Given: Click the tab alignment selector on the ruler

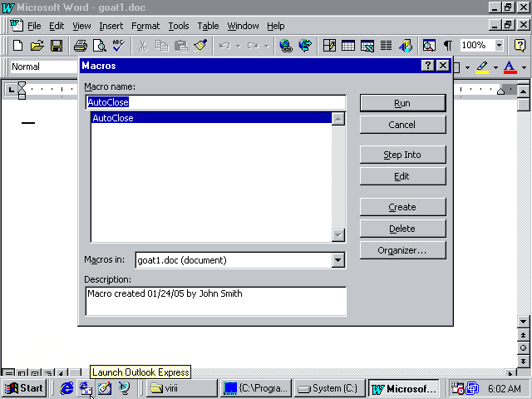Looking at the screenshot, I should (11, 90).
